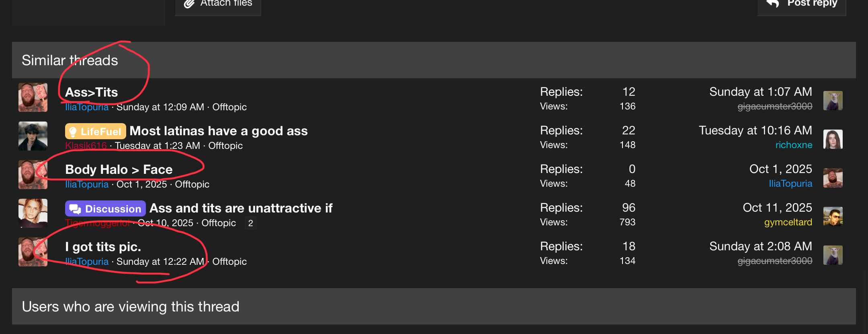Jump to page 2 of the Discussion thread
The height and width of the screenshot is (334, 868).
pos(250,223)
